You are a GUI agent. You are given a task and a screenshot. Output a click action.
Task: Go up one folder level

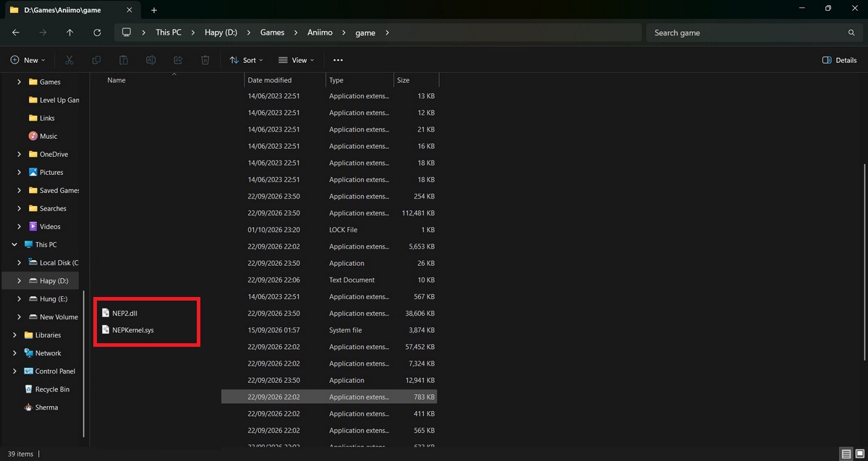click(x=69, y=33)
